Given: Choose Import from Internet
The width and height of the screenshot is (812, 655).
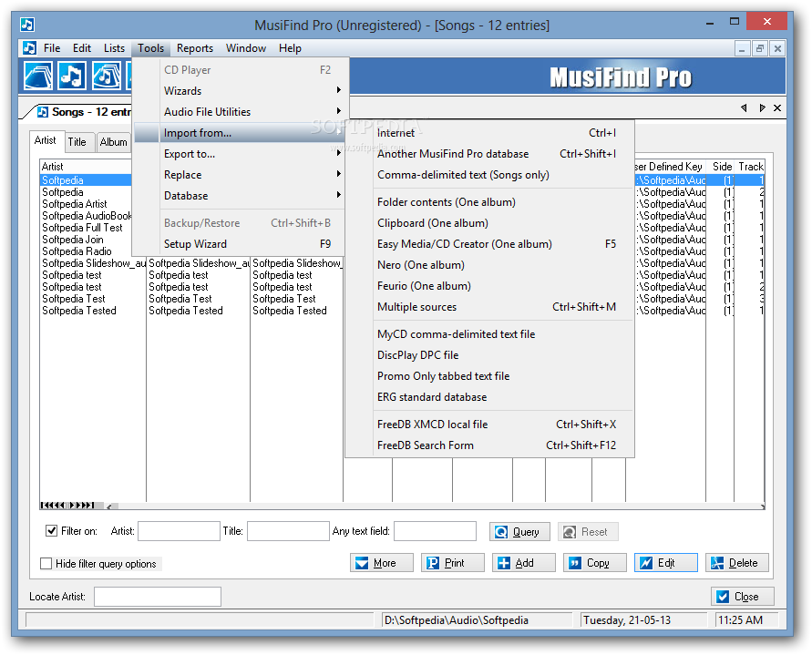Looking at the screenshot, I should 490,133.
